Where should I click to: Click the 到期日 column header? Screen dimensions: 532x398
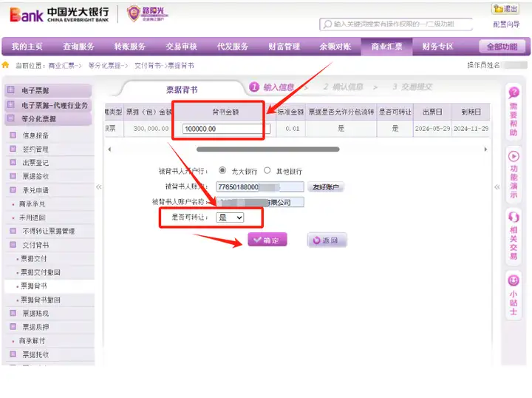coord(471,112)
